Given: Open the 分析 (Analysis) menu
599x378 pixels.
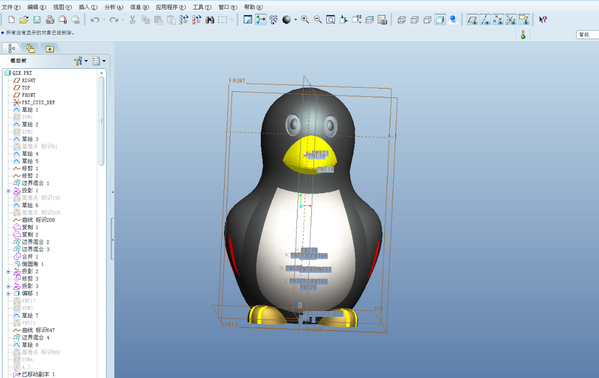Looking at the screenshot, I should (114, 7).
